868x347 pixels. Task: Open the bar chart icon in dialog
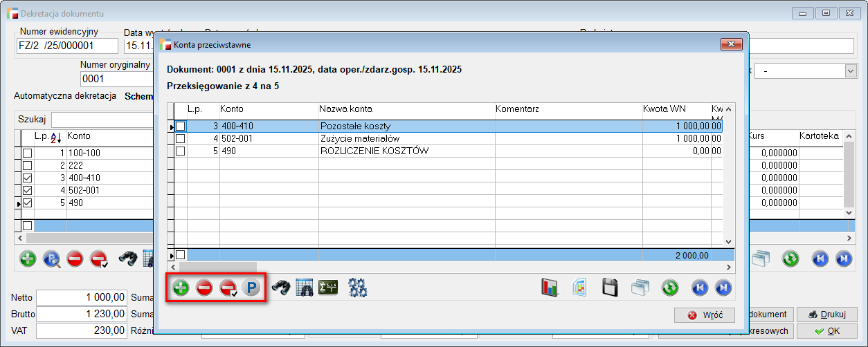(x=550, y=288)
